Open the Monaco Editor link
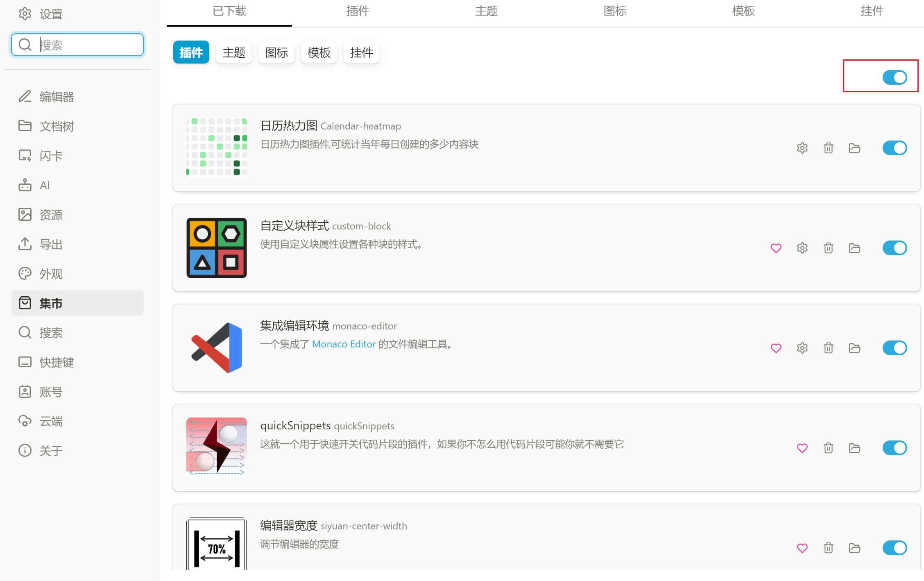 (344, 344)
